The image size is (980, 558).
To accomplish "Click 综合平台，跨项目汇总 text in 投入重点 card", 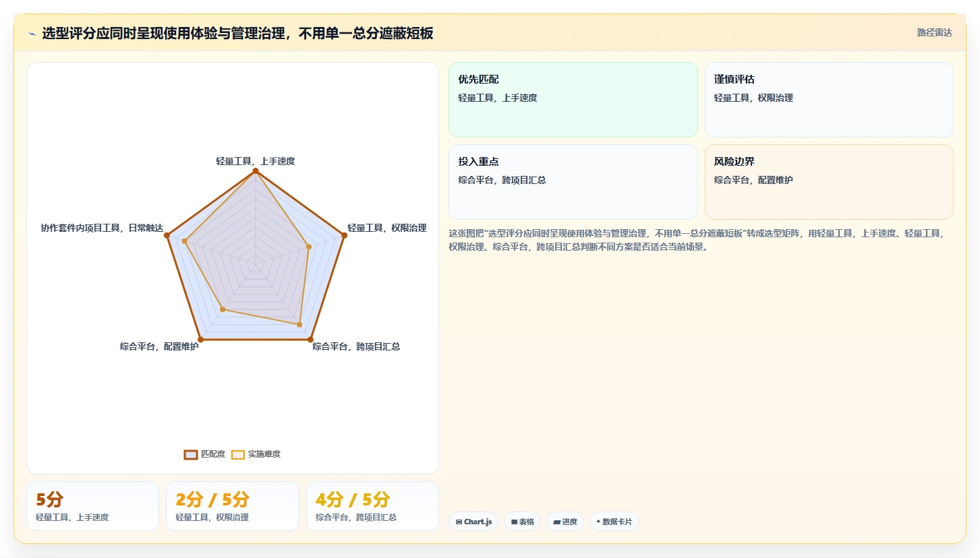I will [502, 180].
